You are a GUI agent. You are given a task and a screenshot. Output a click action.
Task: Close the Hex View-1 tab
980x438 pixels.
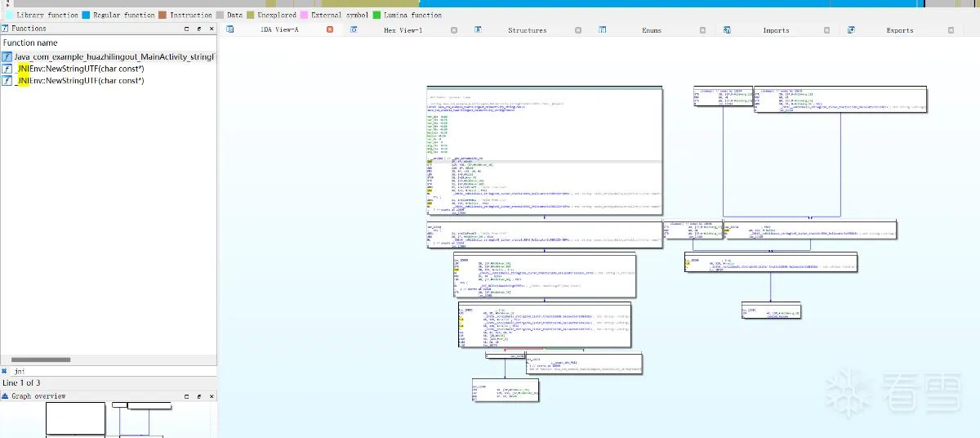(453, 29)
